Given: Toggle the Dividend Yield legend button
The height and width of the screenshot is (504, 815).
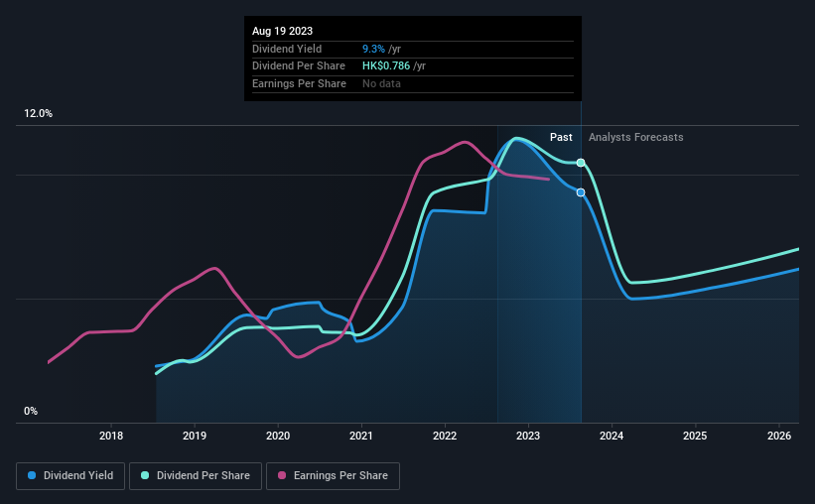Looking at the screenshot, I should click(x=70, y=476).
